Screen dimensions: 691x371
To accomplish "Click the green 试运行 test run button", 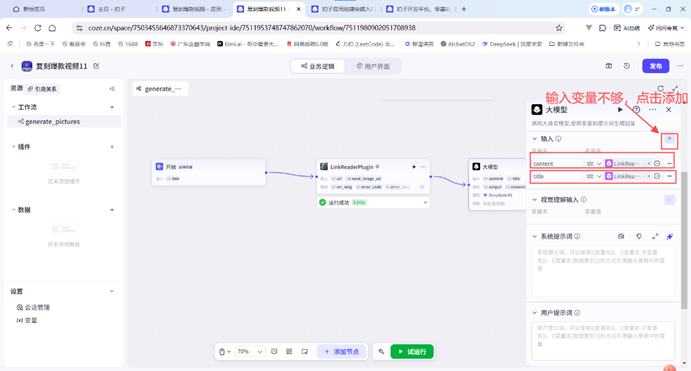I will click(x=412, y=352).
